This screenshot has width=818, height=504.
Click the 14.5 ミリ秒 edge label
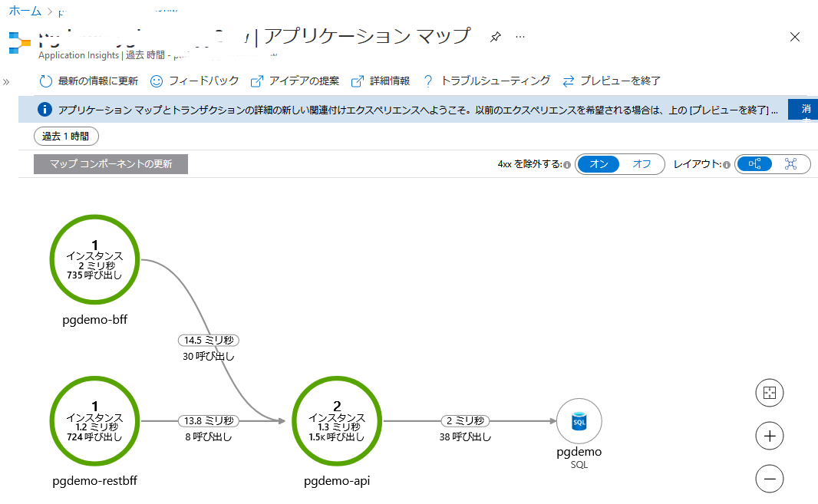pos(208,340)
